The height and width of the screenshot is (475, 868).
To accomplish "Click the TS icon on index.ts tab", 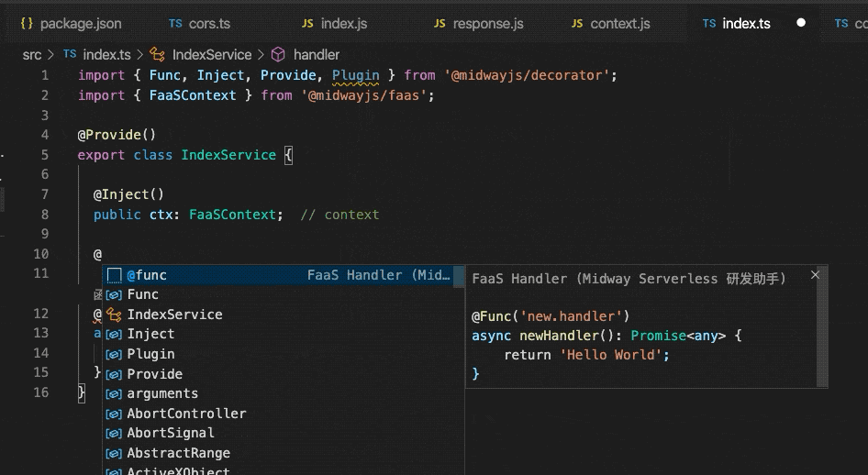I will [x=709, y=23].
